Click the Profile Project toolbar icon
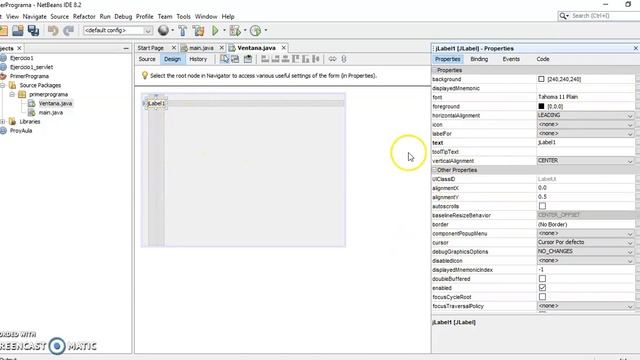Screen dimensions: 640x360 click(256, 30)
